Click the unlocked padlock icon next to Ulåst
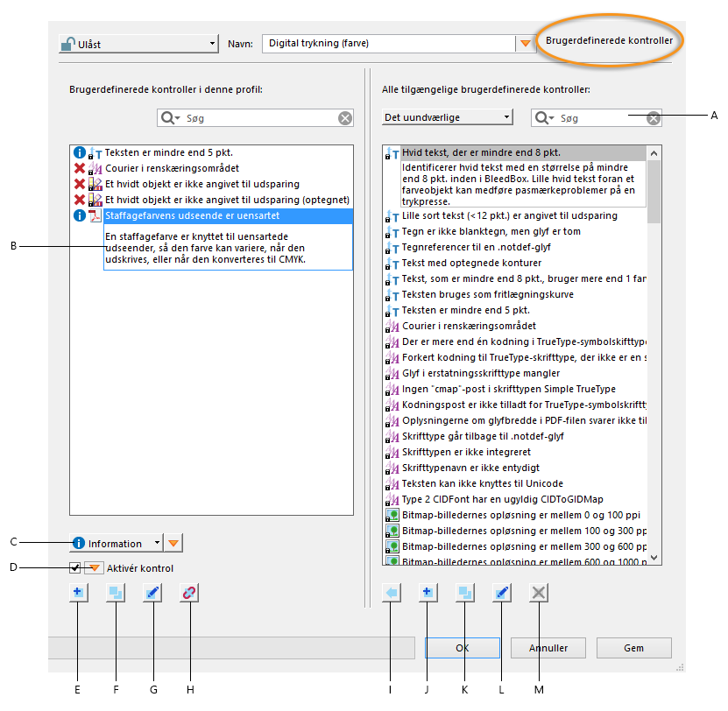This screenshot has width=728, height=711. pyautogui.click(x=67, y=44)
